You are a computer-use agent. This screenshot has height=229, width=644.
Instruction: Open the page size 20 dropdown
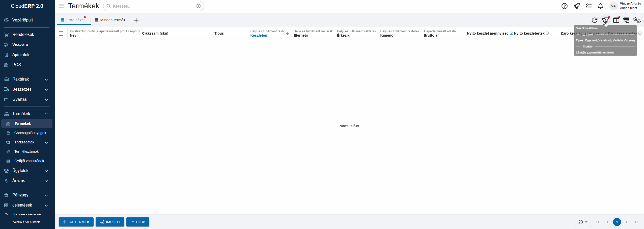tap(583, 222)
